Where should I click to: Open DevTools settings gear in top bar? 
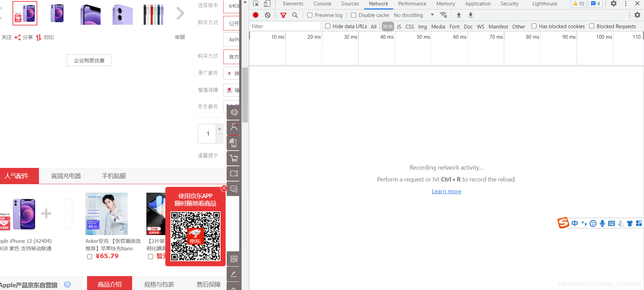614,4
